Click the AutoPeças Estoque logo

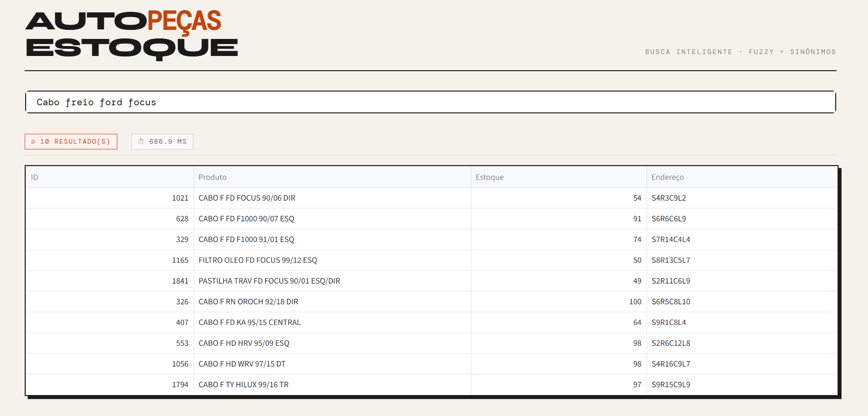tap(132, 35)
